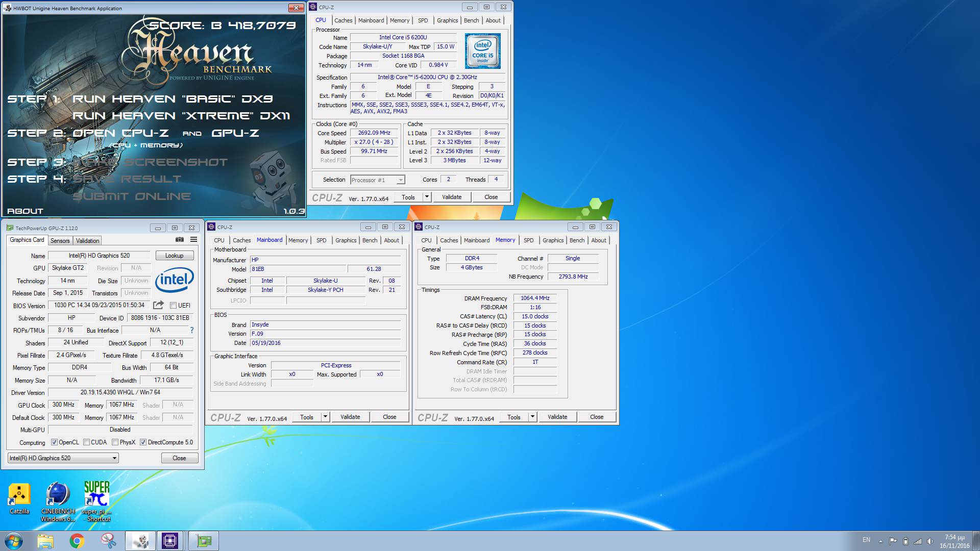Click the Lookup button in GPU-Z
Viewport: 980px width, 551px height.
click(x=174, y=256)
